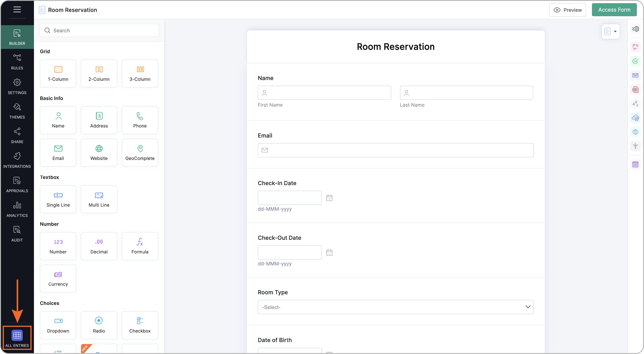Viewport: 644px width, 354px height.
Task: Add a Phone field
Action: pos(140,120)
